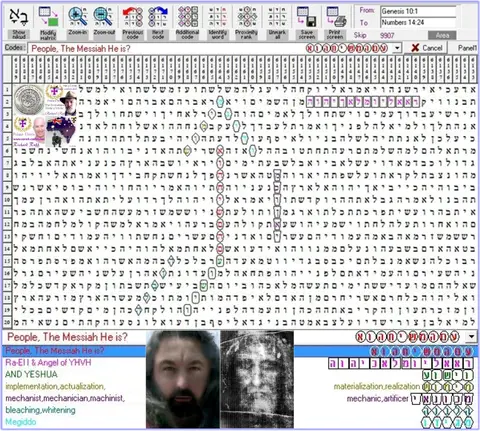Select the 'implementation,actualization,' code row
Viewport: 480px width, 431px height.
click(x=55, y=386)
